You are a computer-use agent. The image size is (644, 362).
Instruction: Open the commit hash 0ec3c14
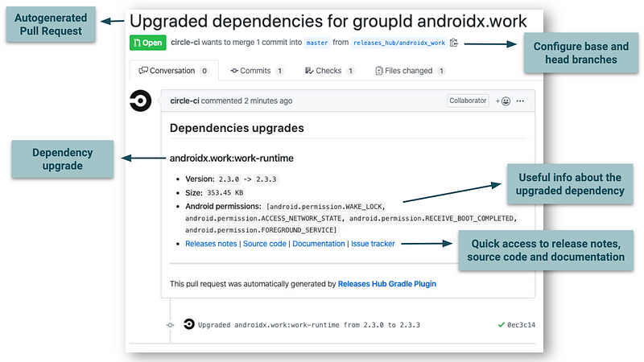tap(521, 325)
